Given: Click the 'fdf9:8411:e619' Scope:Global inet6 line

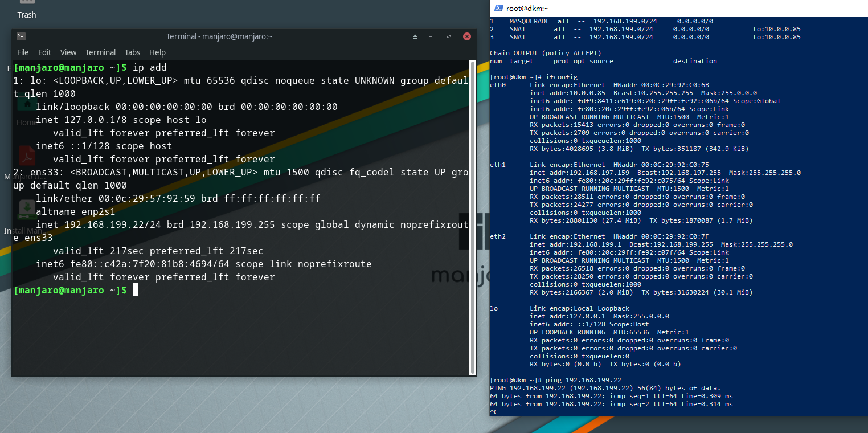Looking at the screenshot, I should 655,101.
